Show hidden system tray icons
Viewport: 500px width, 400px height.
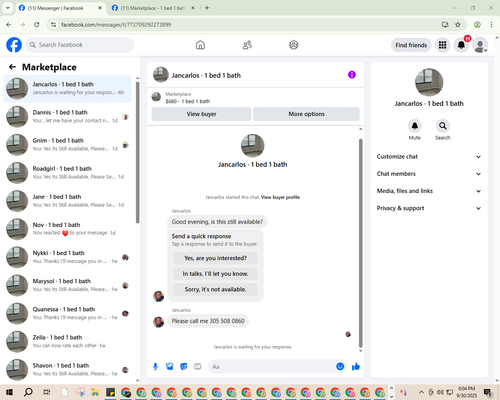421,392
